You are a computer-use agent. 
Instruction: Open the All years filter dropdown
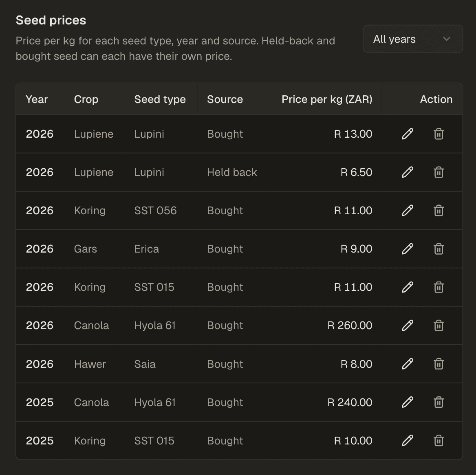[x=413, y=39]
